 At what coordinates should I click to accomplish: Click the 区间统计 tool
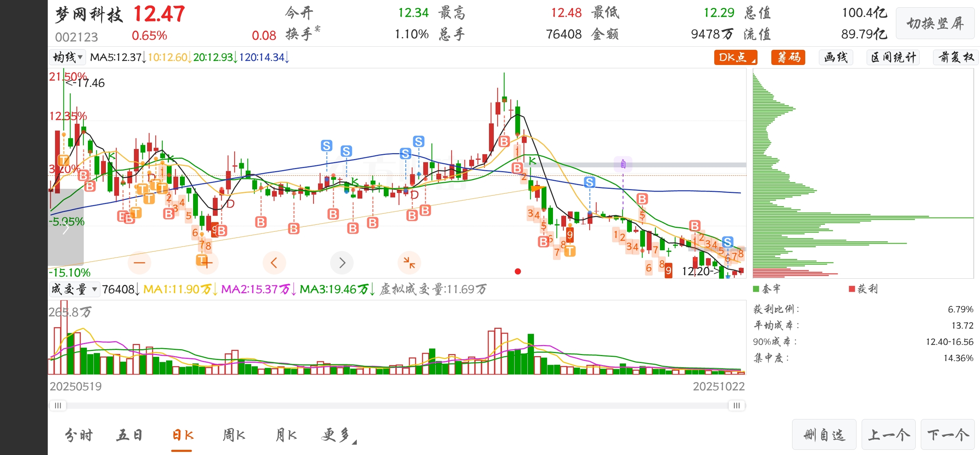pos(892,57)
